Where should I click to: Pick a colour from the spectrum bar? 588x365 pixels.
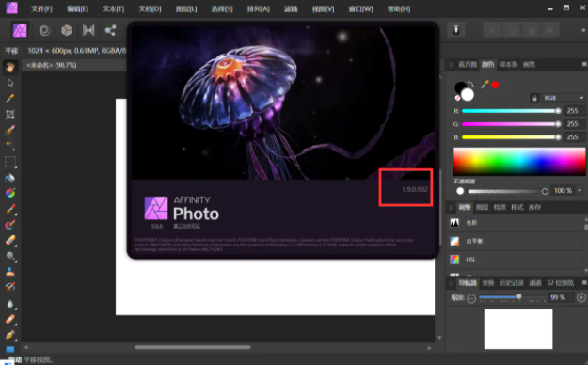tap(519, 161)
